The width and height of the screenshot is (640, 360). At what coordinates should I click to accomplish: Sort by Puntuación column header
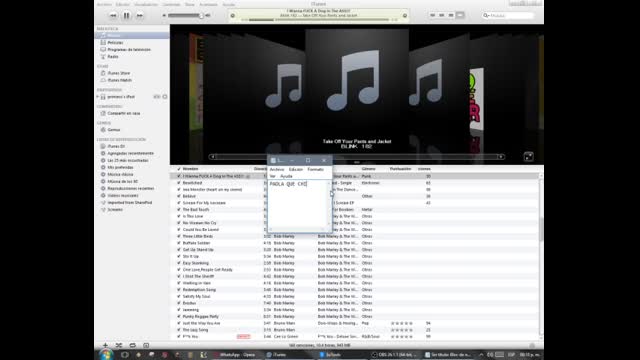tap(400, 169)
